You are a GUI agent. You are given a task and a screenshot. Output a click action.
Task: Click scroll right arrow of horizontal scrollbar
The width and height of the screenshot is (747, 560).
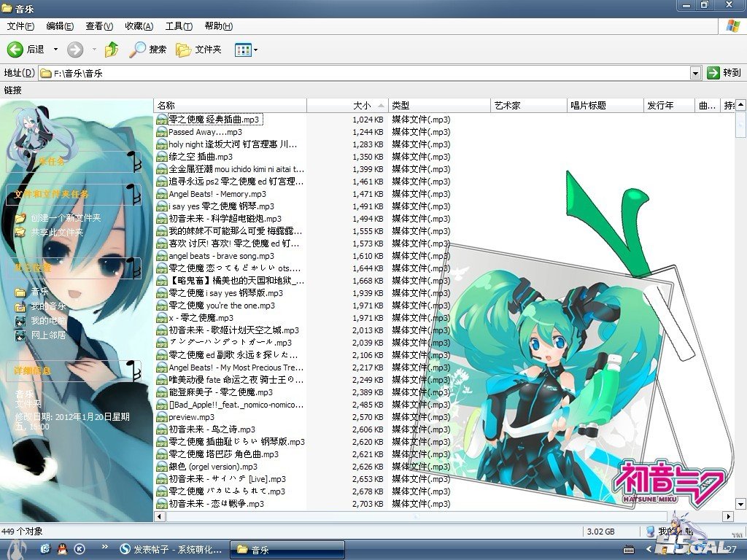pos(728,516)
